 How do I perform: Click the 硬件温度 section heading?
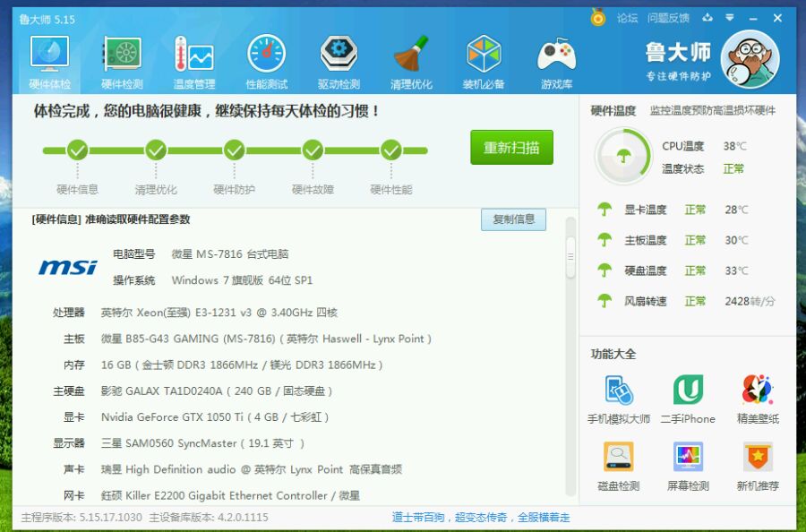(613, 110)
